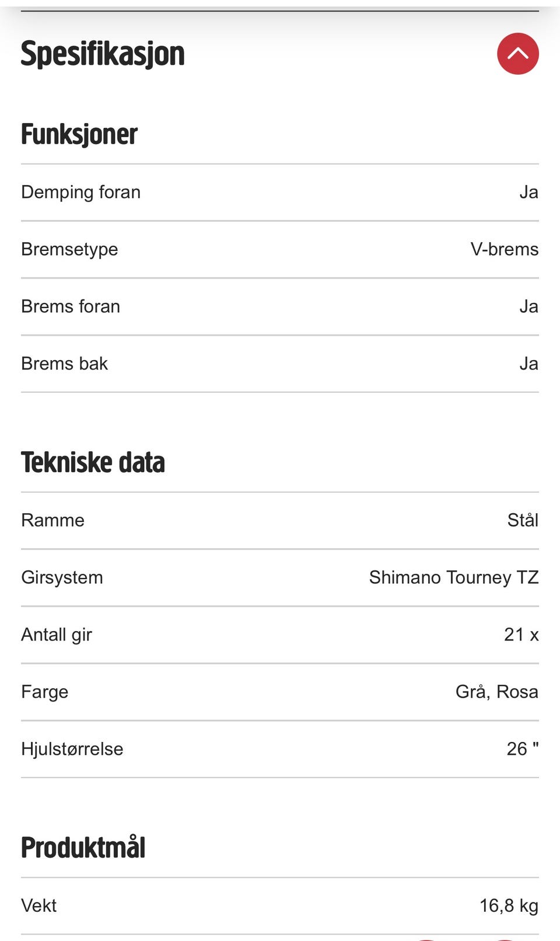This screenshot has width=560, height=941.
Task: Click the Brems bak row label
Action: point(65,364)
